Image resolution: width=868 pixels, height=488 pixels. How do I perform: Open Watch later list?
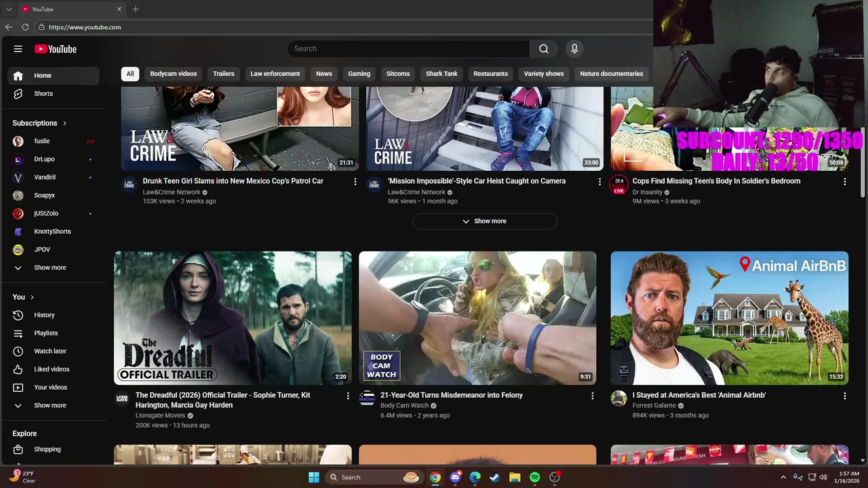[54, 351]
